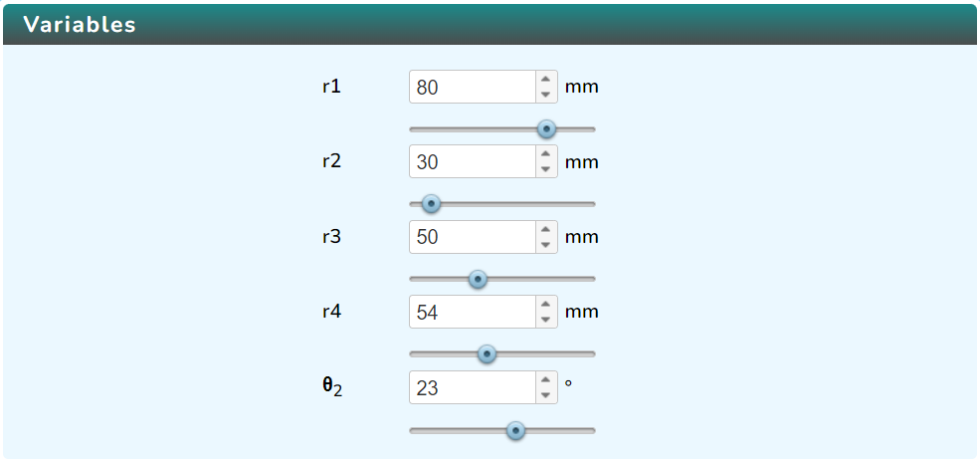
Task: Focus the θ2 input field showing 23
Action: (474, 387)
